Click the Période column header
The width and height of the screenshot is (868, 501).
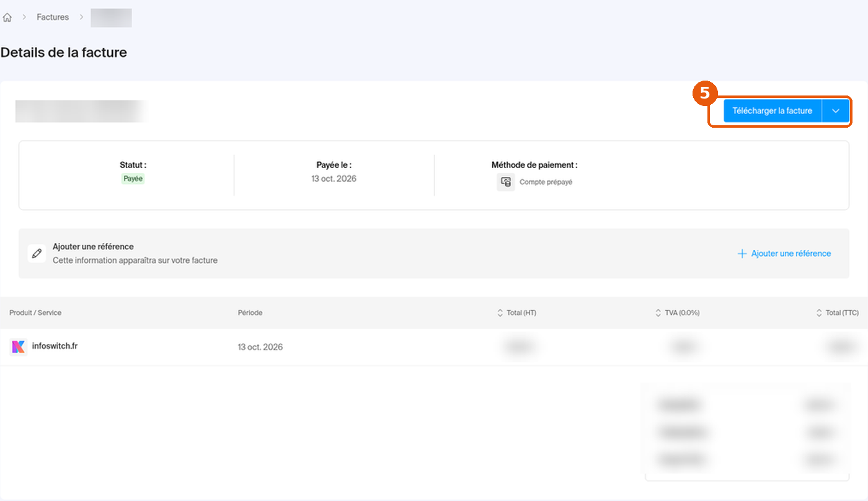pyautogui.click(x=250, y=313)
